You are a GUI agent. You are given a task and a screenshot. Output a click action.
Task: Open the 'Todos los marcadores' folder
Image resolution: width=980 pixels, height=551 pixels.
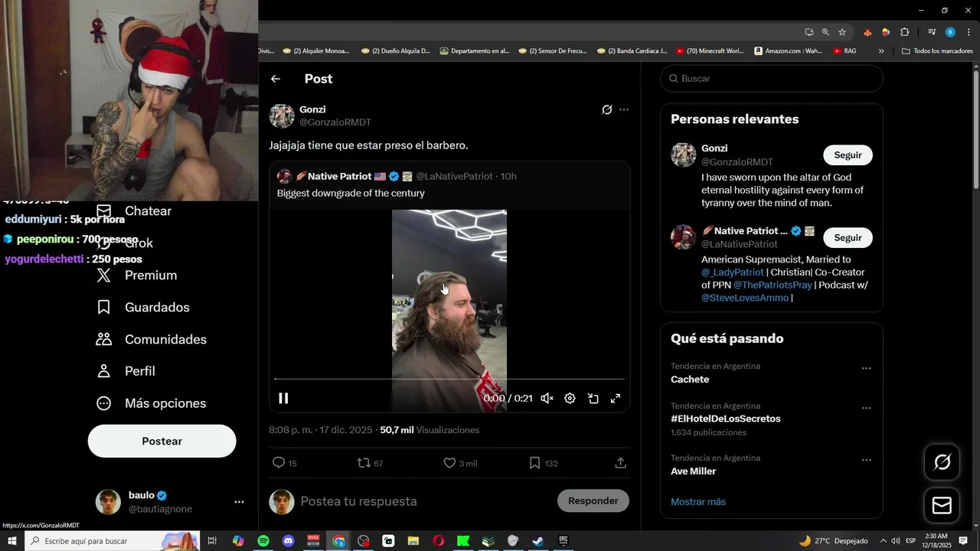pos(937,51)
